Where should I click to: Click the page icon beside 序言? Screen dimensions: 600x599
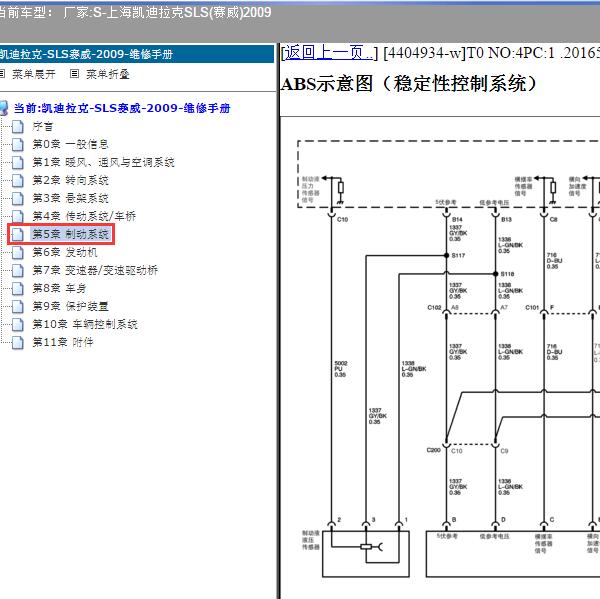click(x=18, y=126)
